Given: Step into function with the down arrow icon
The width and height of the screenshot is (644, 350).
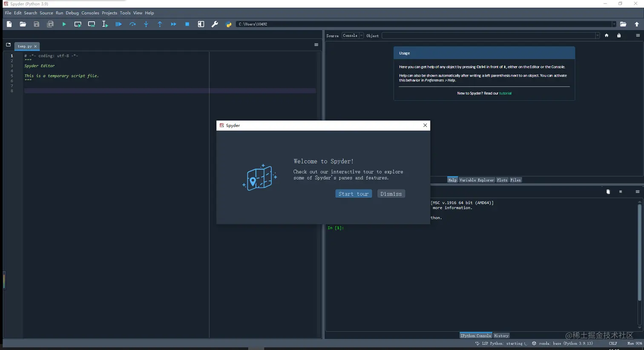Looking at the screenshot, I should 146,24.
